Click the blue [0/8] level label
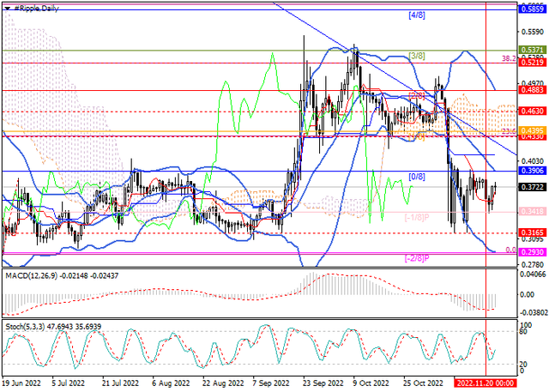The height and width of the screenshot is (392, 549). [417, 177]
